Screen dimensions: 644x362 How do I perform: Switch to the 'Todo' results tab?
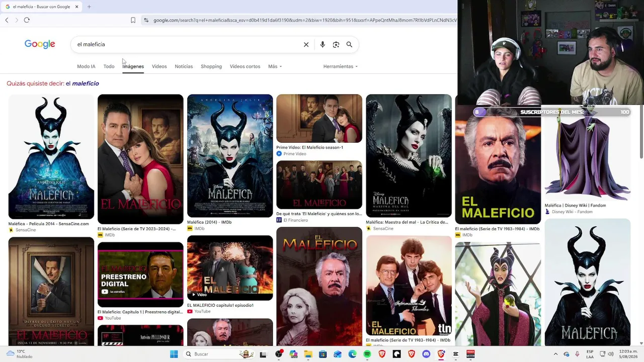(x=109, y=66)
